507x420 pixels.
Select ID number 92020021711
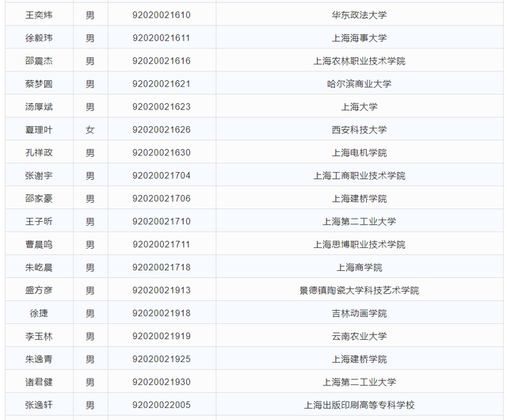162,245
